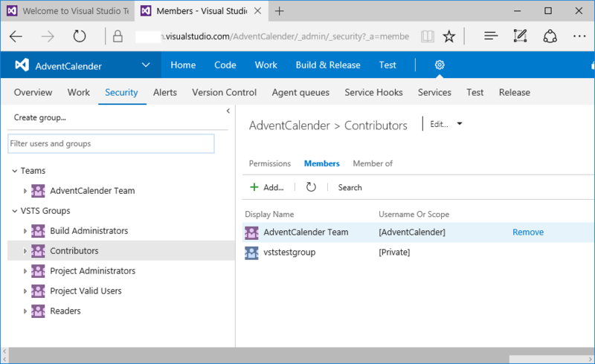595x364 pixels.
Task: Open the settings gear in the blue navbar
Action: [440, 65]
